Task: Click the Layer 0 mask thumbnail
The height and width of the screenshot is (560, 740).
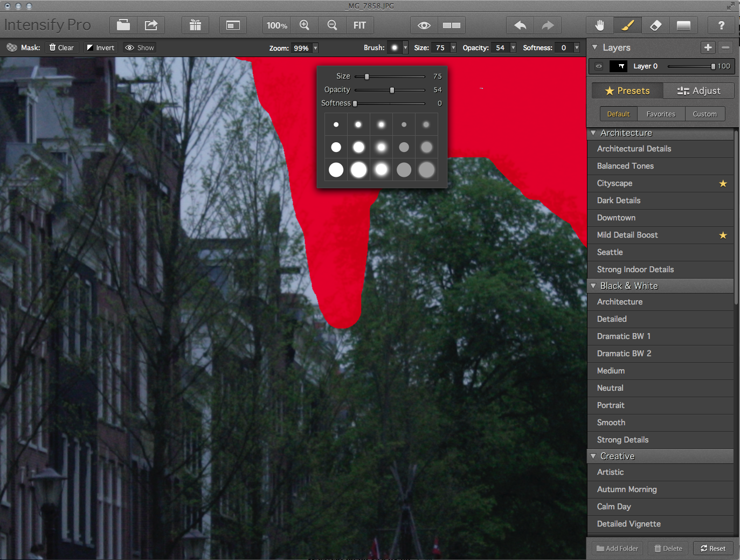Action: [x=618, y=66]
